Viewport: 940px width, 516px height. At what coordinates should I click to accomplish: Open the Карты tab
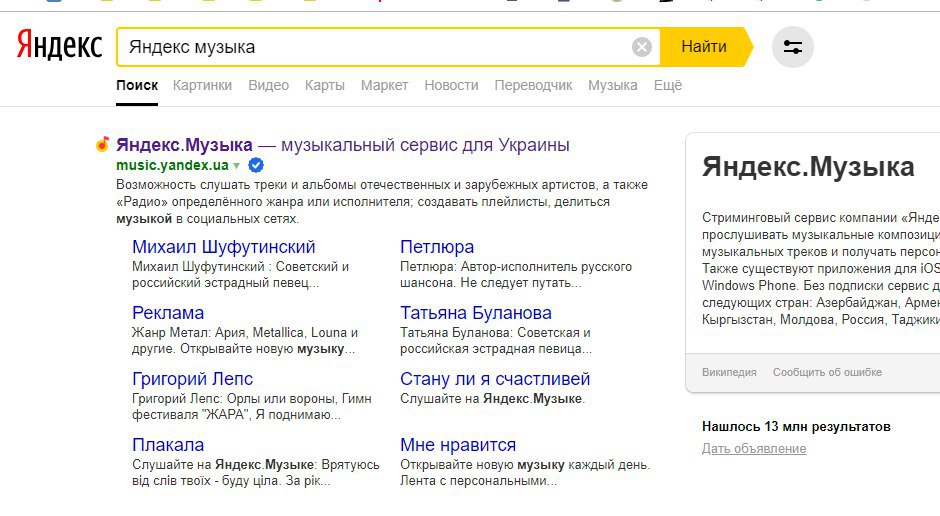click(324, 85)
